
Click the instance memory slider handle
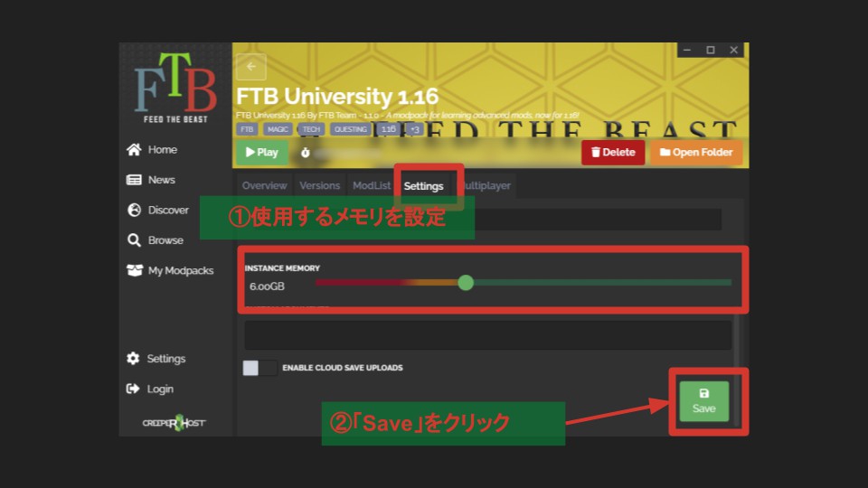466,283
